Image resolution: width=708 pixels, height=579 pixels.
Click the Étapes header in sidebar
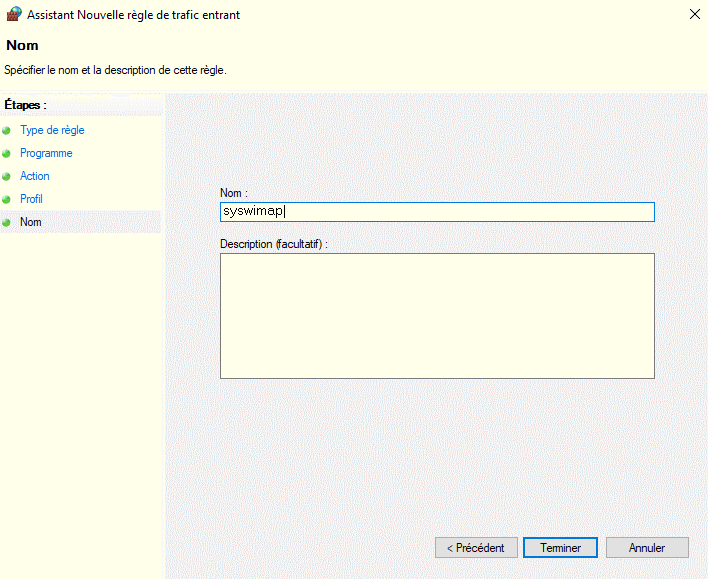[x=25, y=105]
